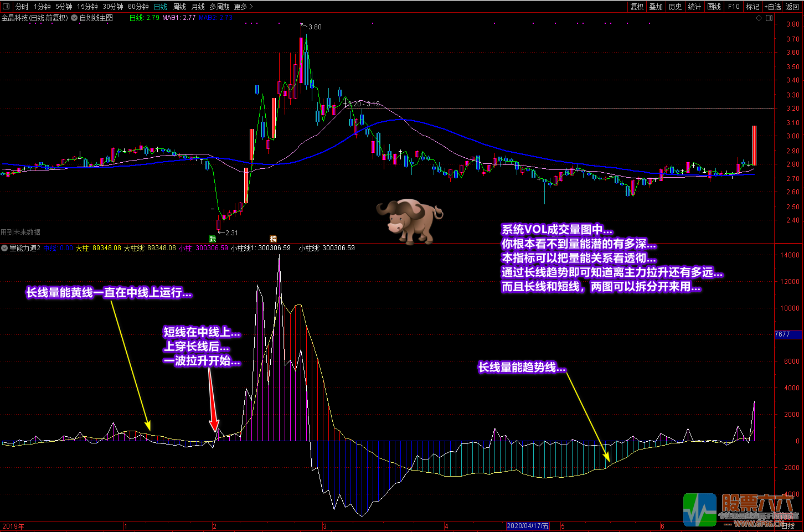Click the orange 榜 marker icon
Viewport: 804px width, 532px height.
(273, 239)
